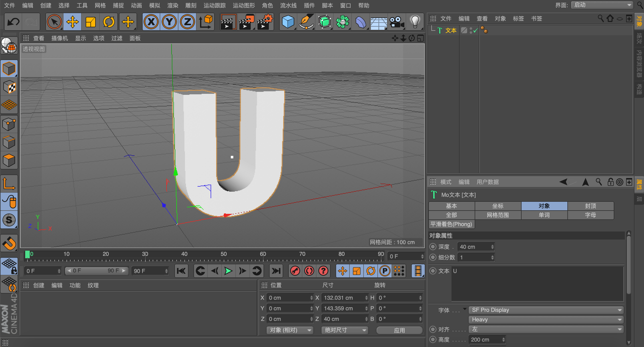The image size is (644, 347).
Task: Expand the 绝对尺寸 size mode dropdown
Action: (x=345, y=330)
